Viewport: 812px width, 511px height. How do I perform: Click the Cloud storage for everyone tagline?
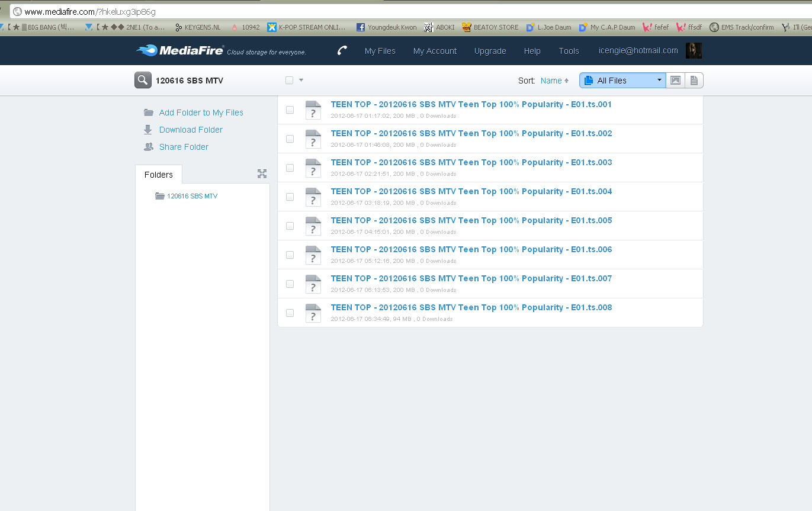click(267, 52)
